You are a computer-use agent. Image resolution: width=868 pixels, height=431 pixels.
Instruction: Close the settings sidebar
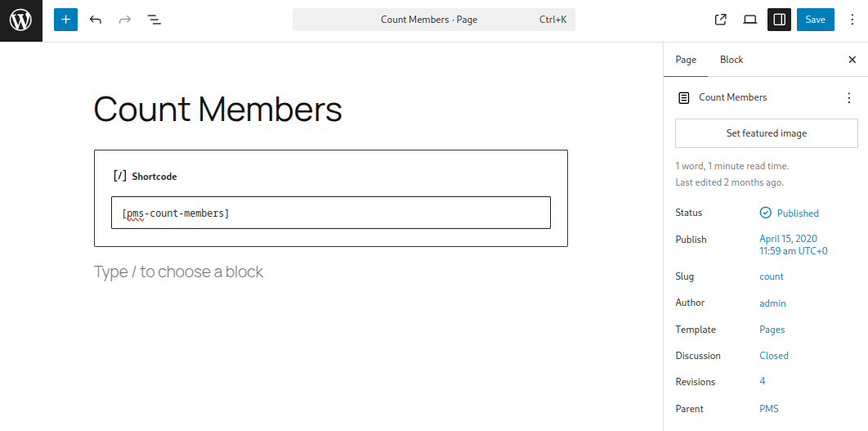click(852, 60)
